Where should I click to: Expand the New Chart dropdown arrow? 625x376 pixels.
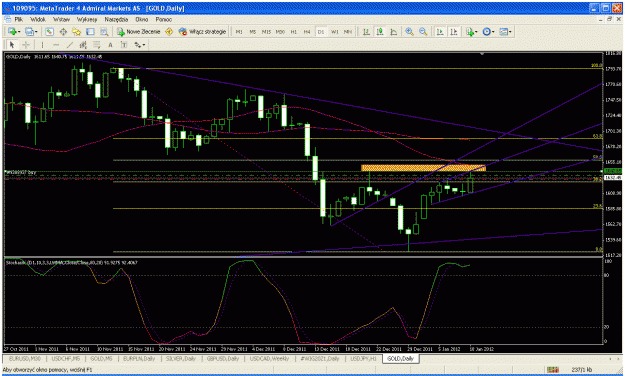tap(18, 31)
